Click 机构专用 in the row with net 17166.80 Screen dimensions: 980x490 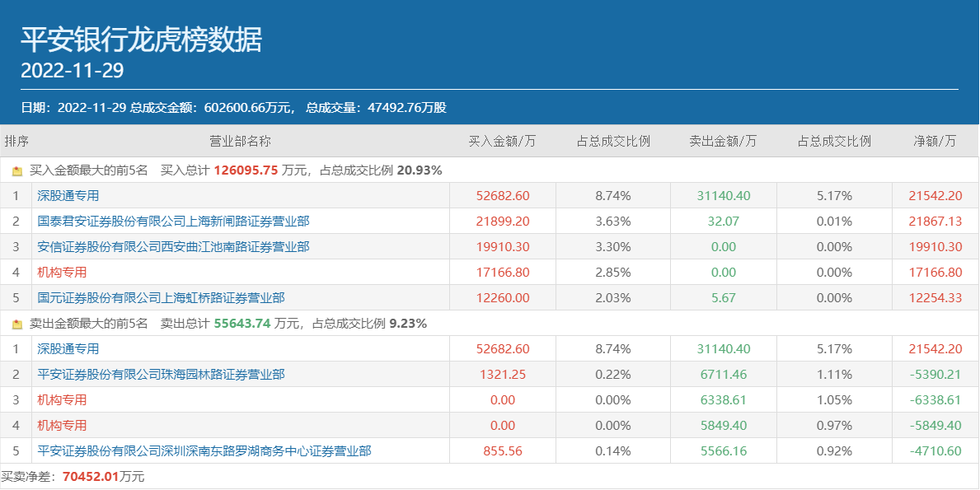coord(62,272)
